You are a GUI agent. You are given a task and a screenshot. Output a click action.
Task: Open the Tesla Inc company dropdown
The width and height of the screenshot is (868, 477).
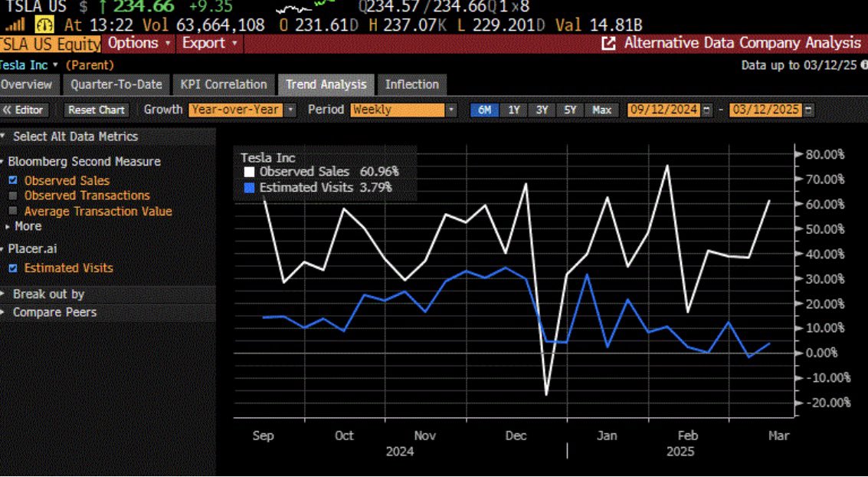29,65
